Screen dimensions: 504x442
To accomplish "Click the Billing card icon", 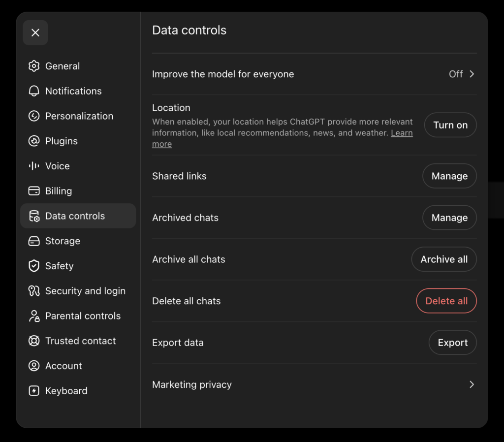I will click(34, 191).
